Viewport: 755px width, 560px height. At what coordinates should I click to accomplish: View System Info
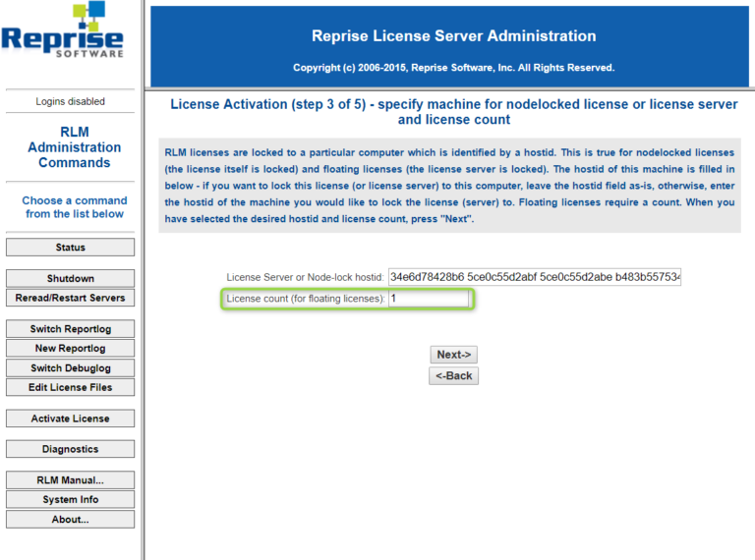point(70,500)
